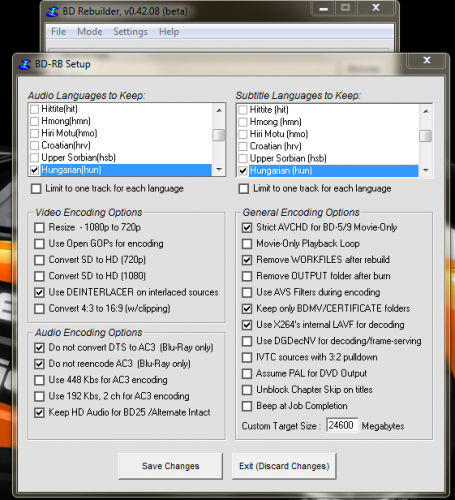Viewport: 455px width, 500px height.
Task: Maximize the BD Rebuilder window
Action: 346,8
